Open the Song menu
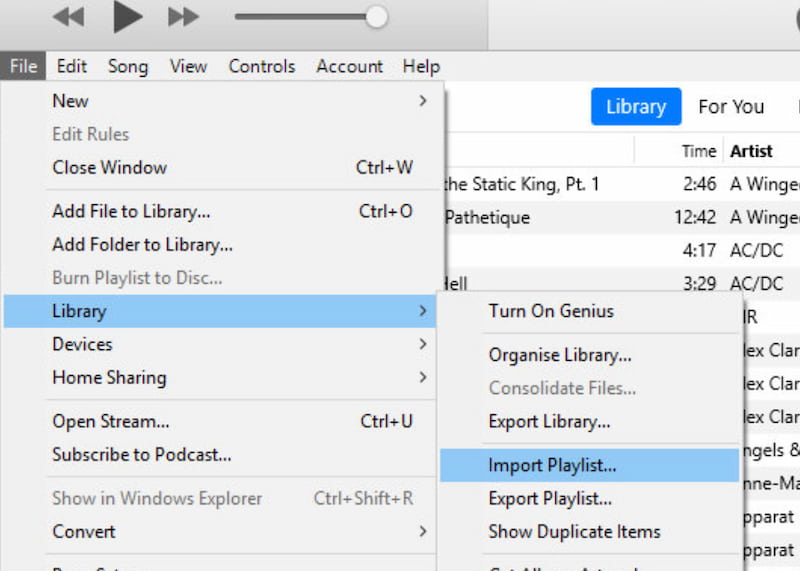The width and height of the screenshot is (800, 571). (x=128, y=66)
